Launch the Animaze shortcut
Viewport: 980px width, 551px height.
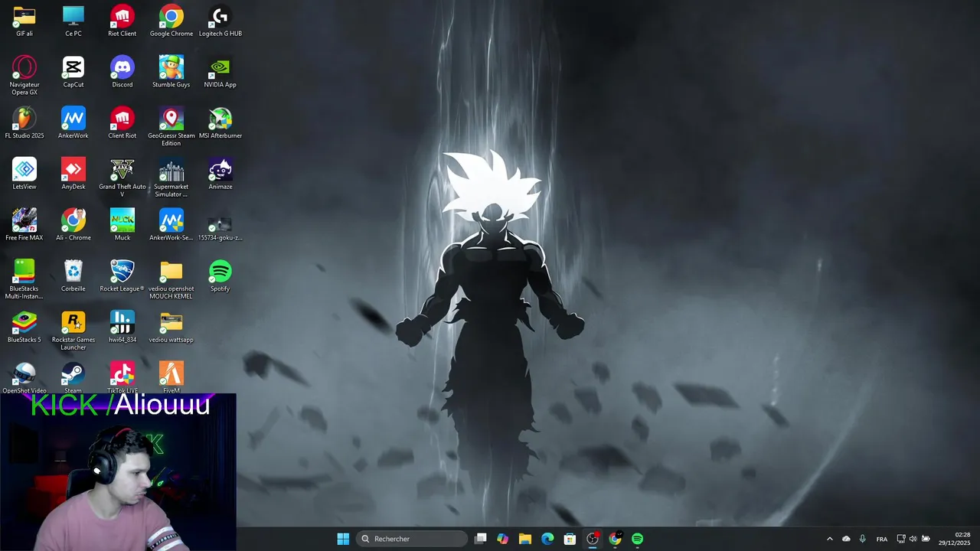click(220, 174)
